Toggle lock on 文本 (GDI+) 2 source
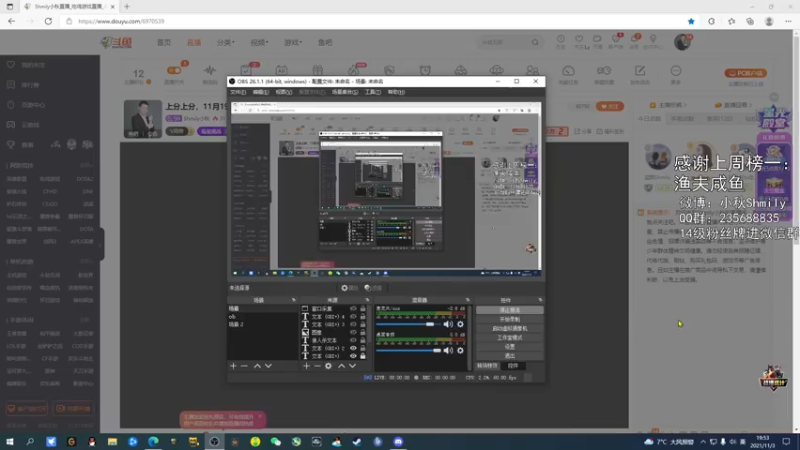The height and width of the screenshot is (450, 800). pyautogui.click(x=363, y=348)
